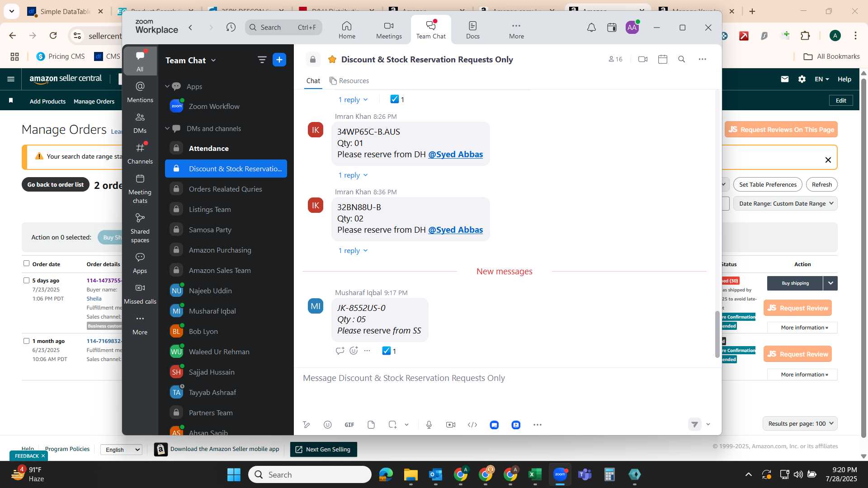868x488 pixels.
Task: Open Zoom history clock icon
Action: pyautogui.click(x=231, y=28)
